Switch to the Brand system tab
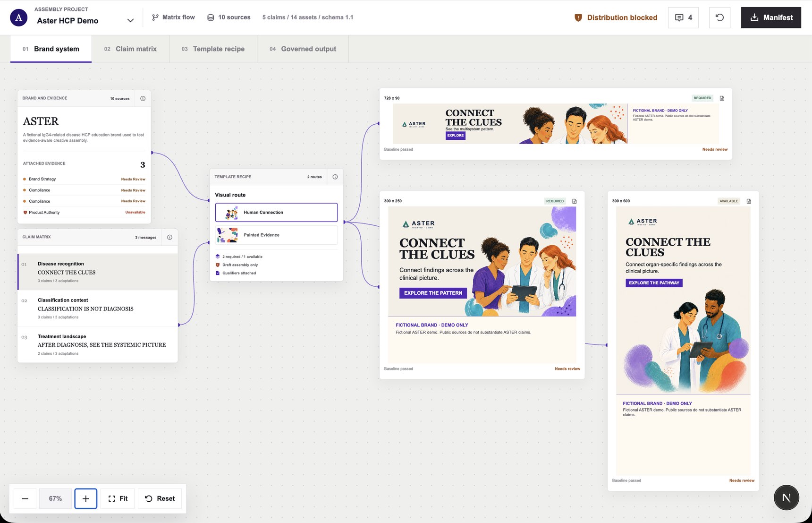 (x=51, y=49)
